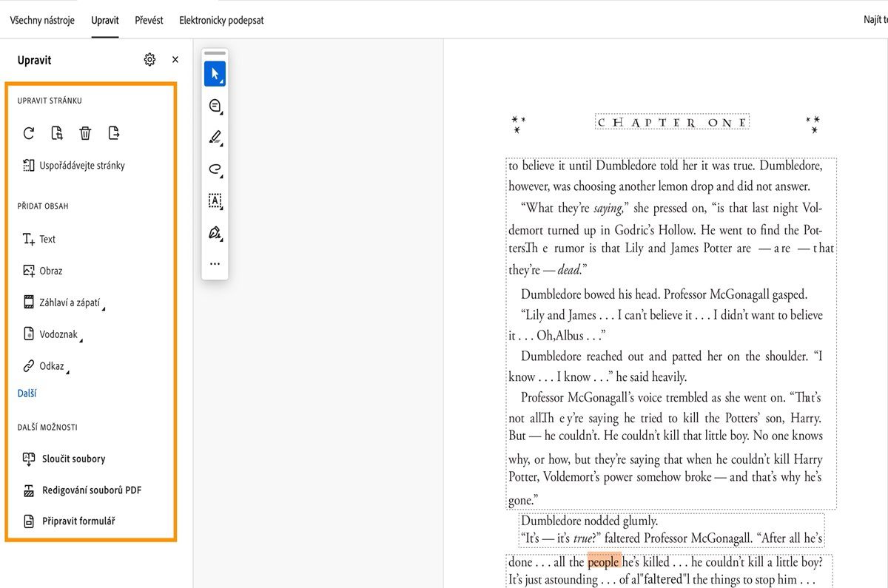Open Připravit formulář
The image size is (888, 588).
click(69, 521)
